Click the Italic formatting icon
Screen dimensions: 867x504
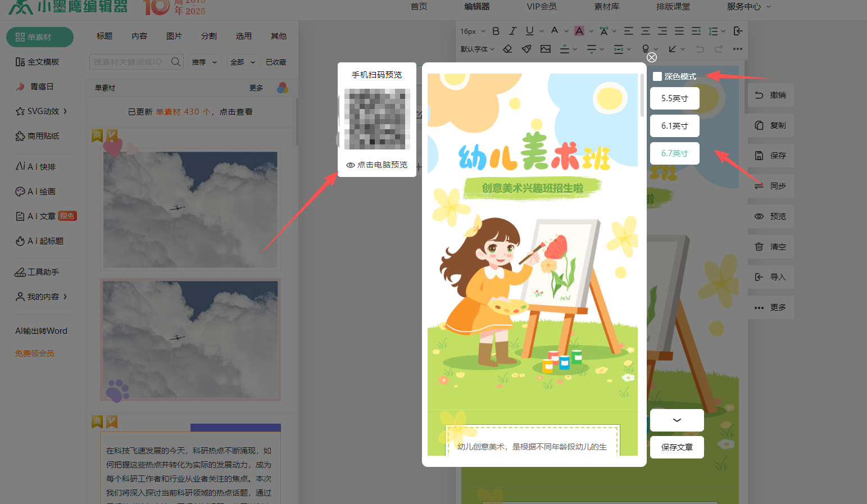[512, 31]
